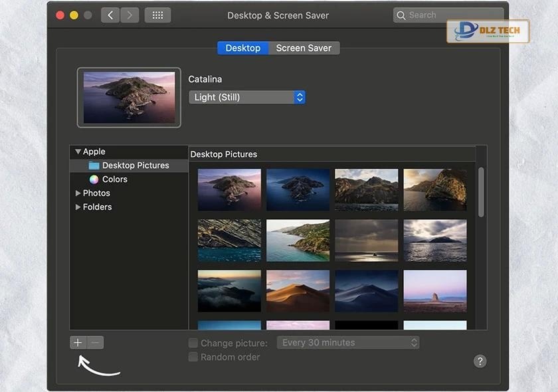
Task: Click the Desktop Pictures folder icon
Action: point(94,165)
